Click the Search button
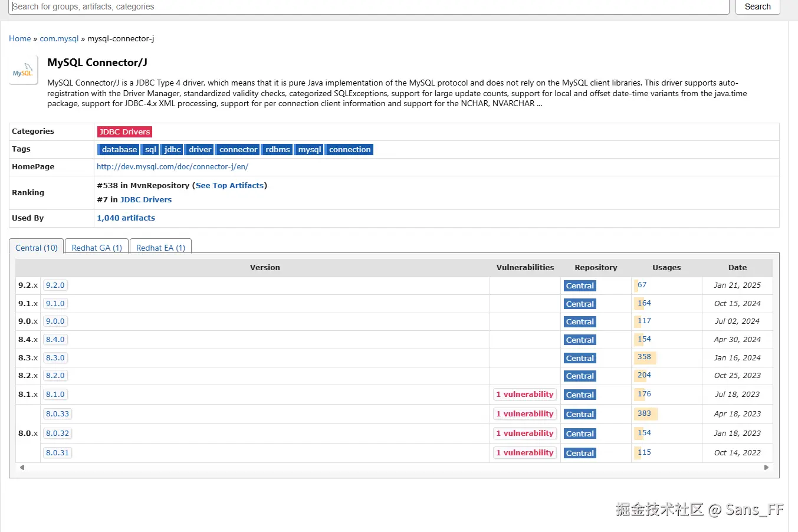 [757, 6]
